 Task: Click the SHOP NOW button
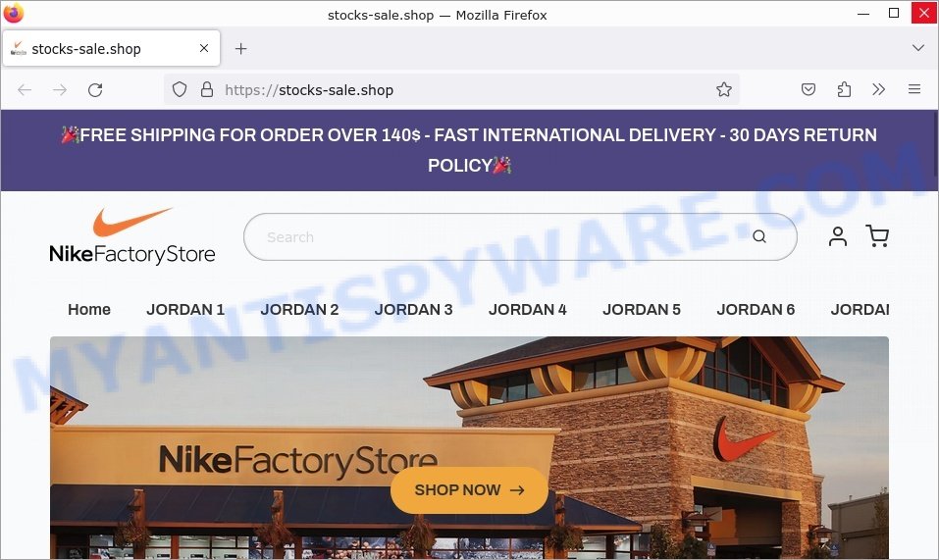(469, 490)
